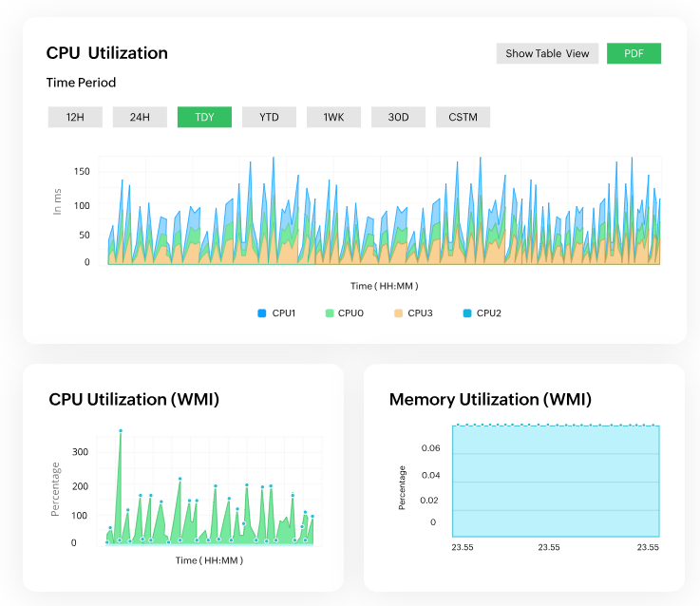Open the CSTM custom time period
The width and height of the screenshot is (700, 606).
click(x=464, y=118)
